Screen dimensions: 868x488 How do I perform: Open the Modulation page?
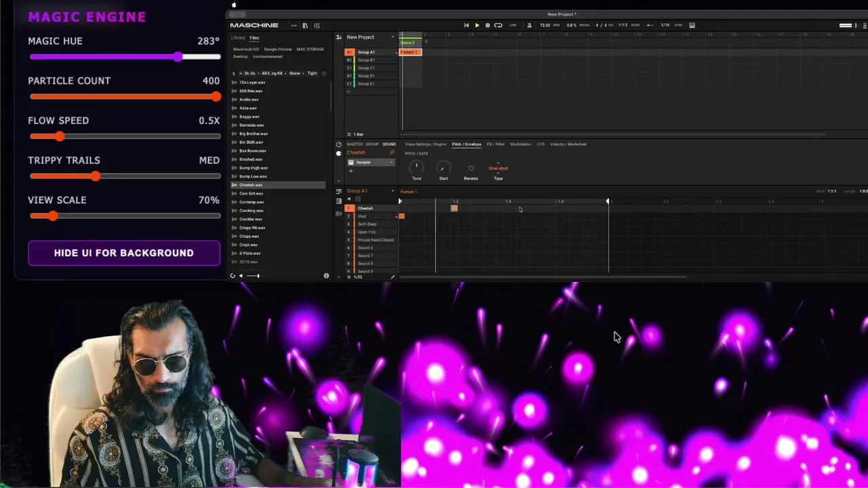point(521,144)
